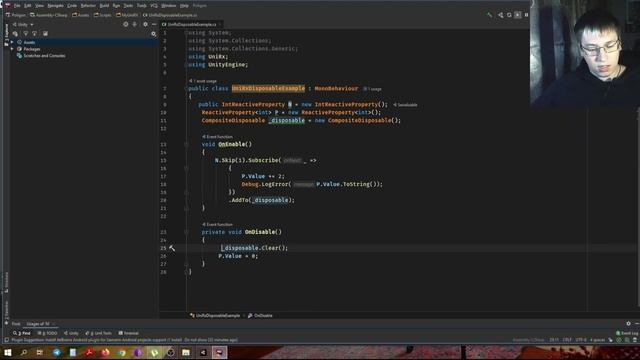640x360 pixels.
Task: Click the refresh icon in top toolbar
Action: pos(509,15)
